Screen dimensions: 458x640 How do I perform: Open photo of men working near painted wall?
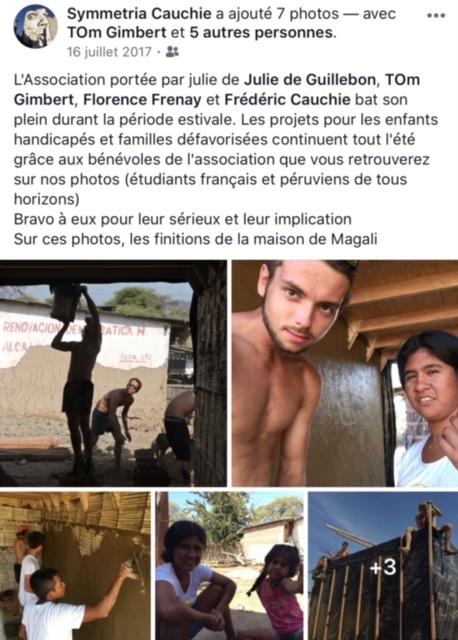pos(113,373)
